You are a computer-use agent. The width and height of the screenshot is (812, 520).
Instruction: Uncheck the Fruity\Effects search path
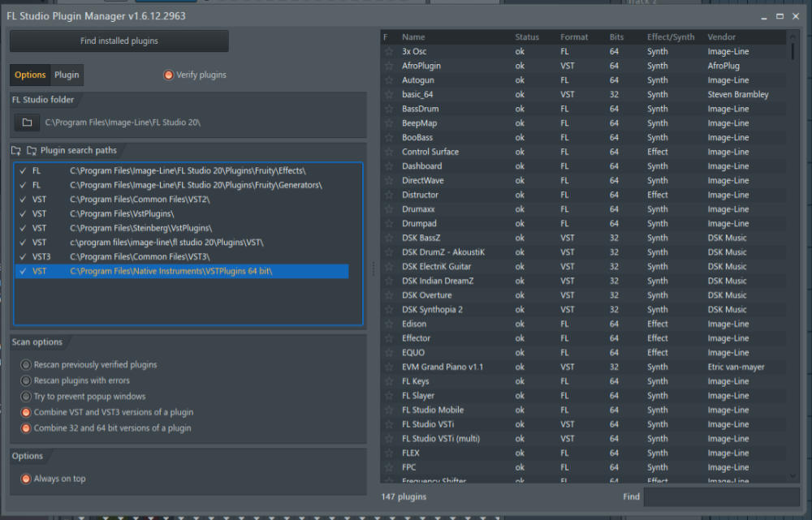pos(23,170)
